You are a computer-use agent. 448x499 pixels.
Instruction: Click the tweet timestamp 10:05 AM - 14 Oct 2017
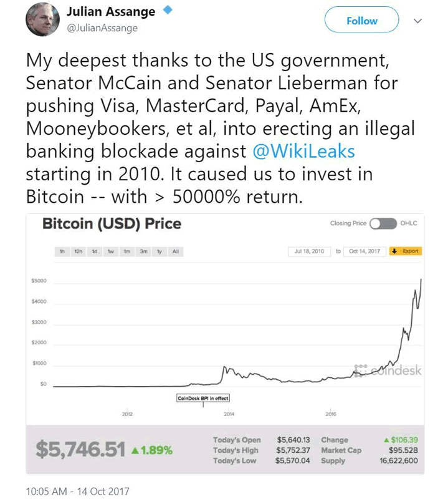(77, 491)
